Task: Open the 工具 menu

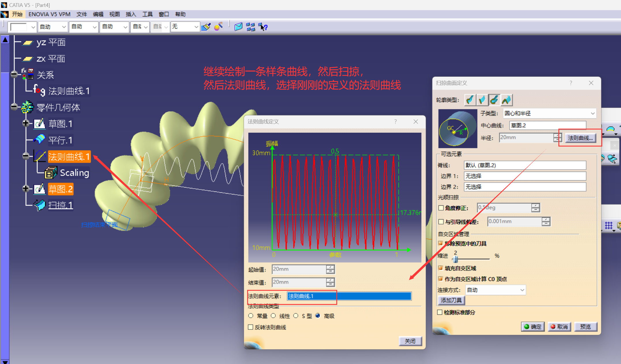Action: (x=147, y=14)
